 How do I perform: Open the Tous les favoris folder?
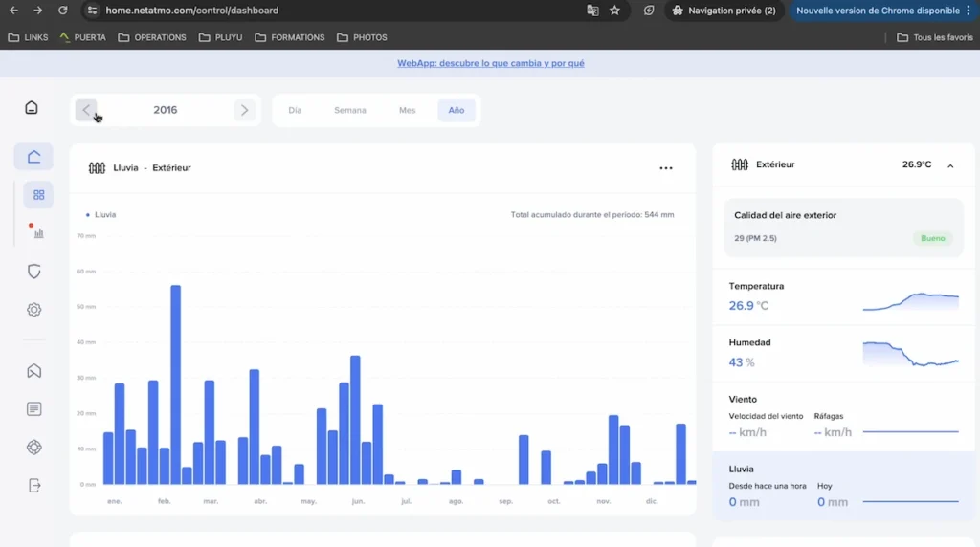click(934, 37)
